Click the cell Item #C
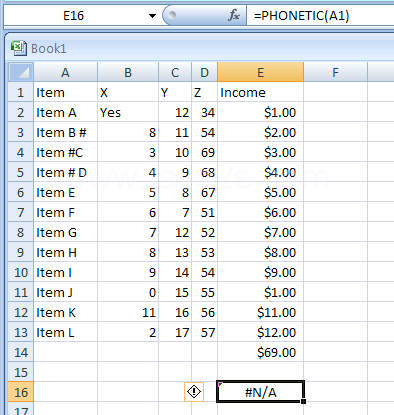 (x=65, y=152)
